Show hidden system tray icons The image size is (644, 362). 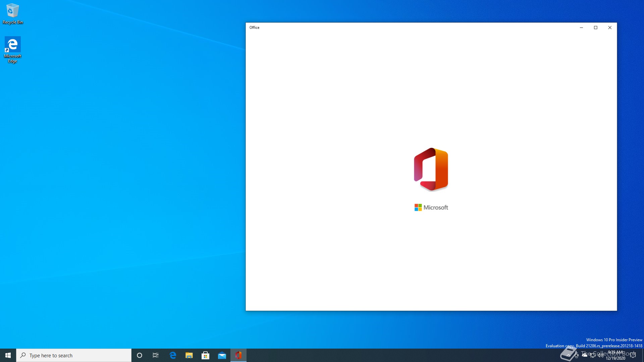(568, 355)
